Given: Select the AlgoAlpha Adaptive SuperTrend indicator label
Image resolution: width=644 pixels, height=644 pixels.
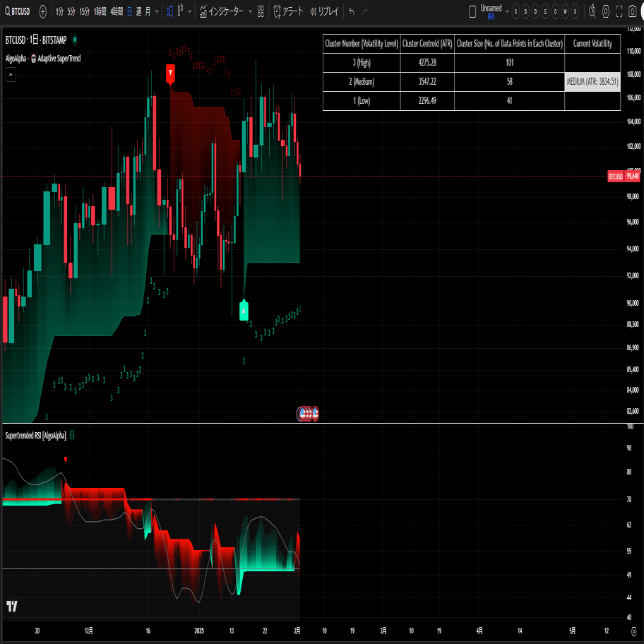Looking at the screenshot, I should click(43, 59).
